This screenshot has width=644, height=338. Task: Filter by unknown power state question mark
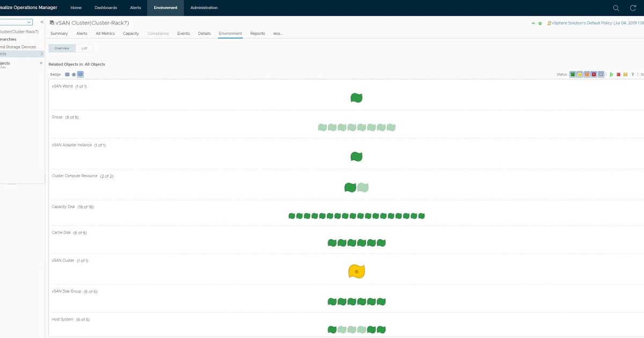pos(633,75)
